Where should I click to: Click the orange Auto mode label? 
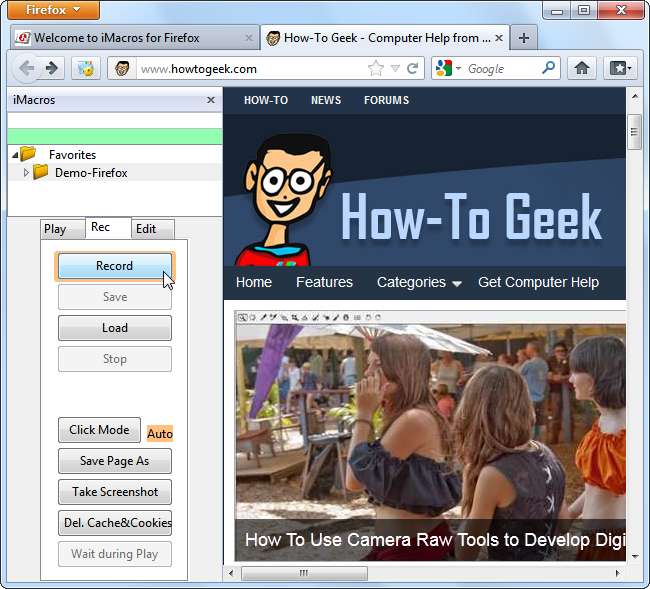point(160,434)
